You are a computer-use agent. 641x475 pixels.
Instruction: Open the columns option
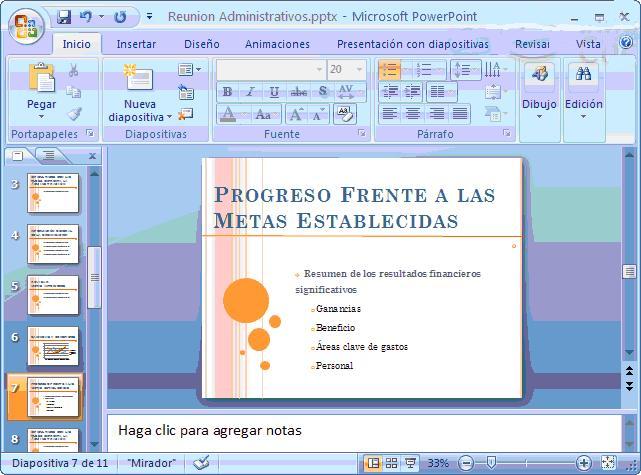click(441, 92)
